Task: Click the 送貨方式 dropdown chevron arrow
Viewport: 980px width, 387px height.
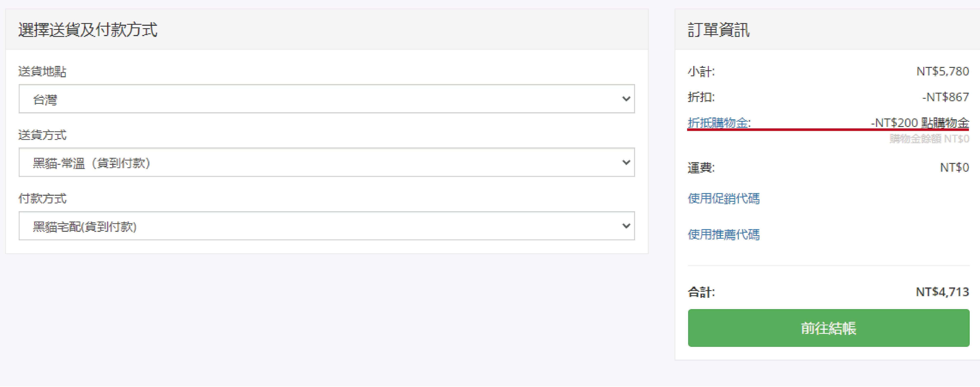Action: [626, 163]
